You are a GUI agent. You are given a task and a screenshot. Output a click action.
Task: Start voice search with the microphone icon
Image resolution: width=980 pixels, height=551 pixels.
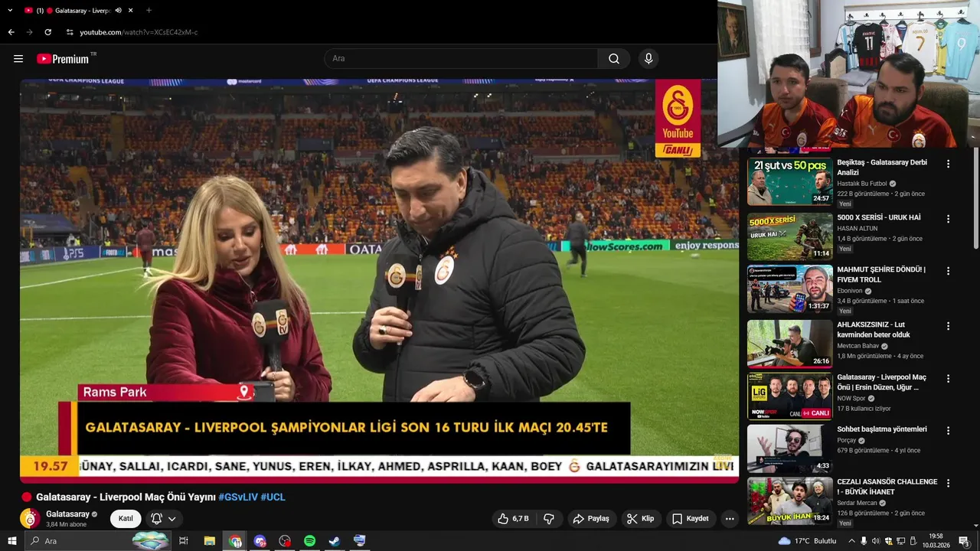648,59
